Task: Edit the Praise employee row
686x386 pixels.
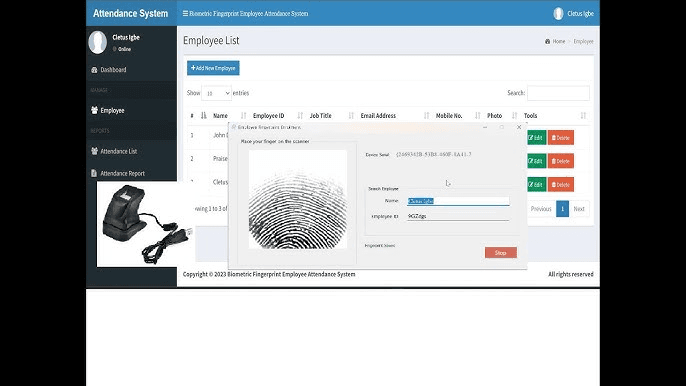Action: point(536,161)
